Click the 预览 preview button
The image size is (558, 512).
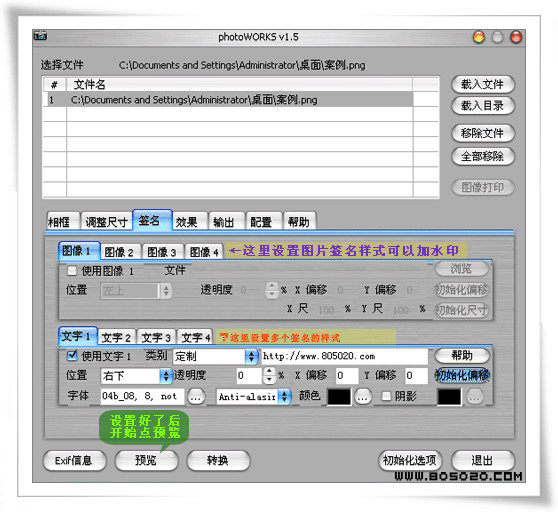[146, 460]
